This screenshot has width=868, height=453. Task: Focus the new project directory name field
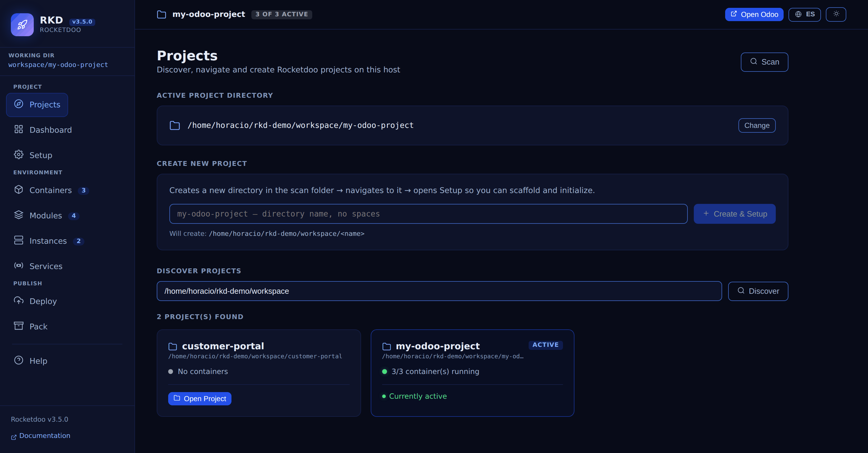[428, 214]
